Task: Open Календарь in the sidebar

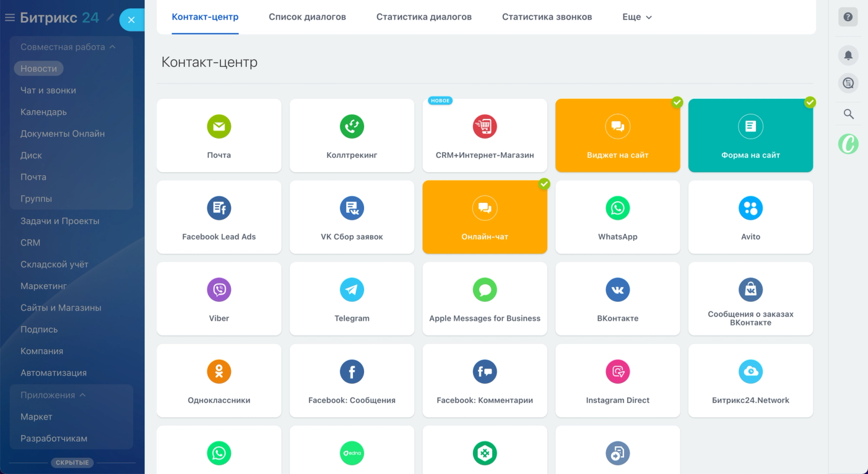Action: click(x=43, y=112)
